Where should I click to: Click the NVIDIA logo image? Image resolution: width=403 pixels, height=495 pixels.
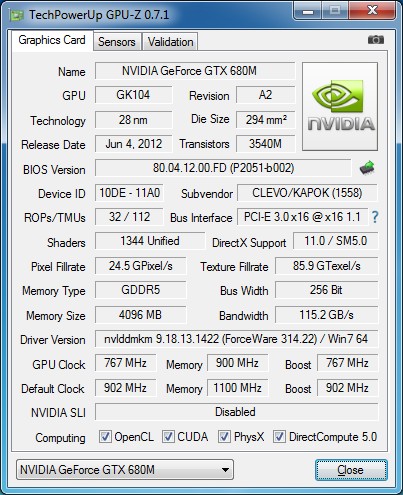[x=340, y=106]
